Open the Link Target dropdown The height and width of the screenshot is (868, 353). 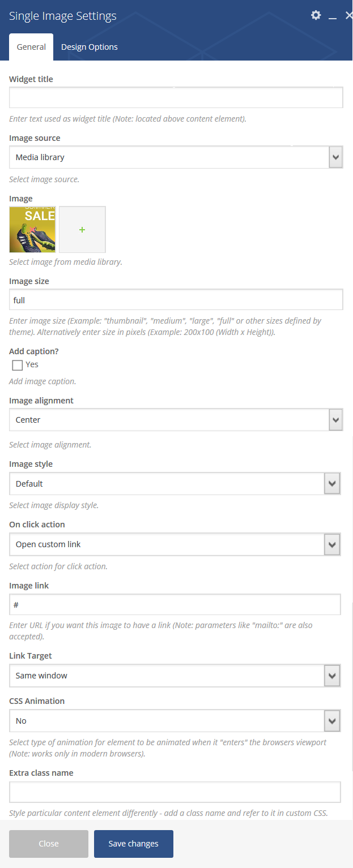(x=175, y=676)
